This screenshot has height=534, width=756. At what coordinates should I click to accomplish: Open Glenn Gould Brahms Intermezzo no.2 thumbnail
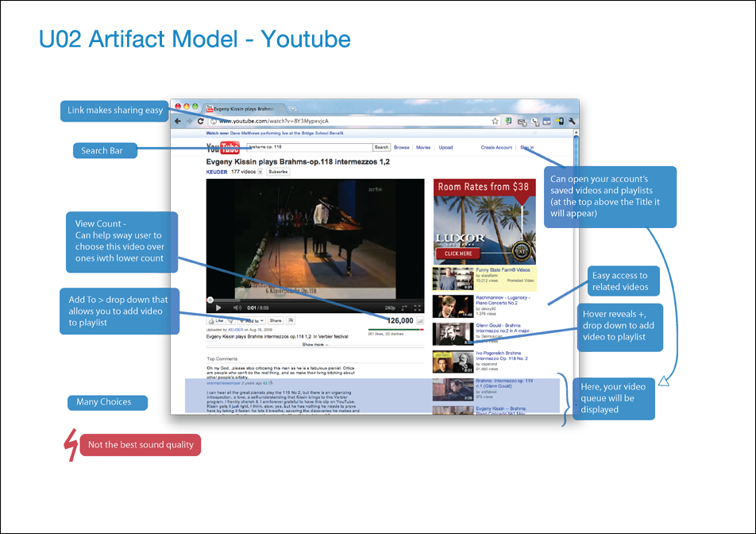point(453,334)
